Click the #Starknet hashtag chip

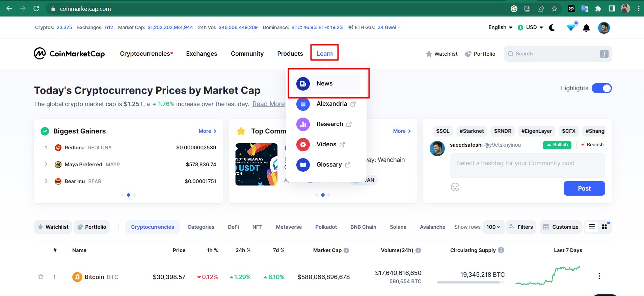point(472,131)
